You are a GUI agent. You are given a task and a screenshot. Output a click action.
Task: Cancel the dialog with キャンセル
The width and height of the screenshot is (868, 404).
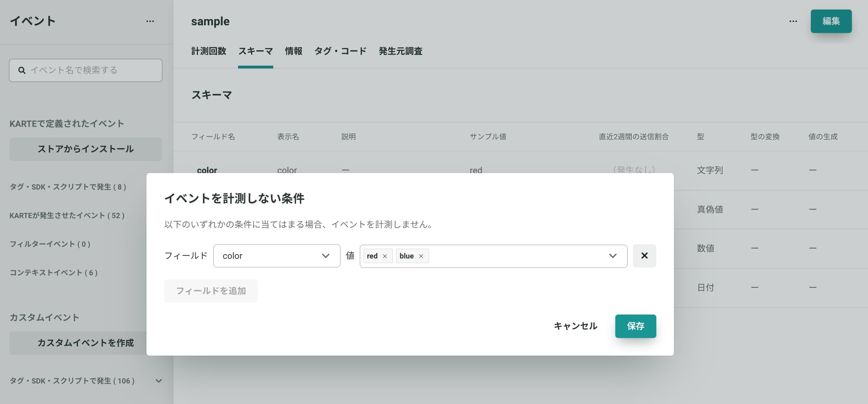575,326
